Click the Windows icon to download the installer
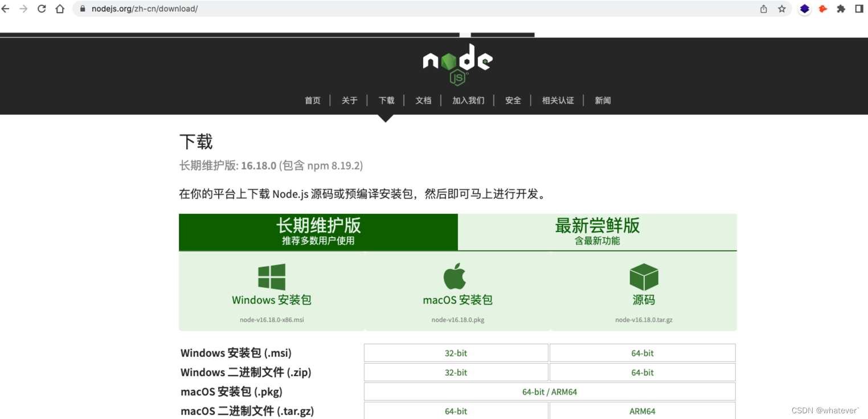Viewport: 868px width, 419px height. tap(271, 276)
